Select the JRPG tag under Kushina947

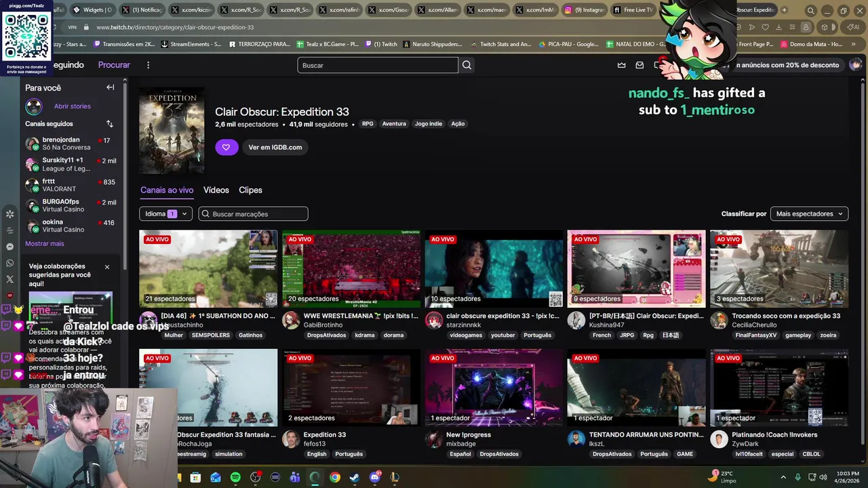(x=627, y=335)
